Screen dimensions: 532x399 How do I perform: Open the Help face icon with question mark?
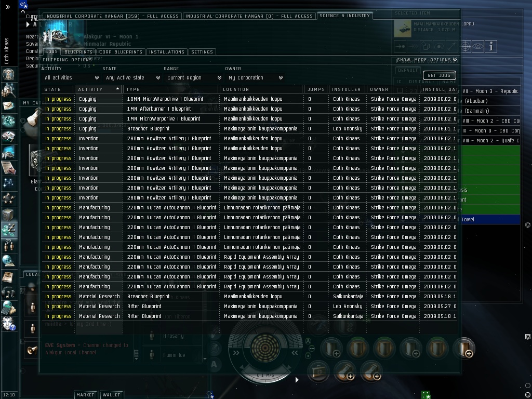coord(8,324)
